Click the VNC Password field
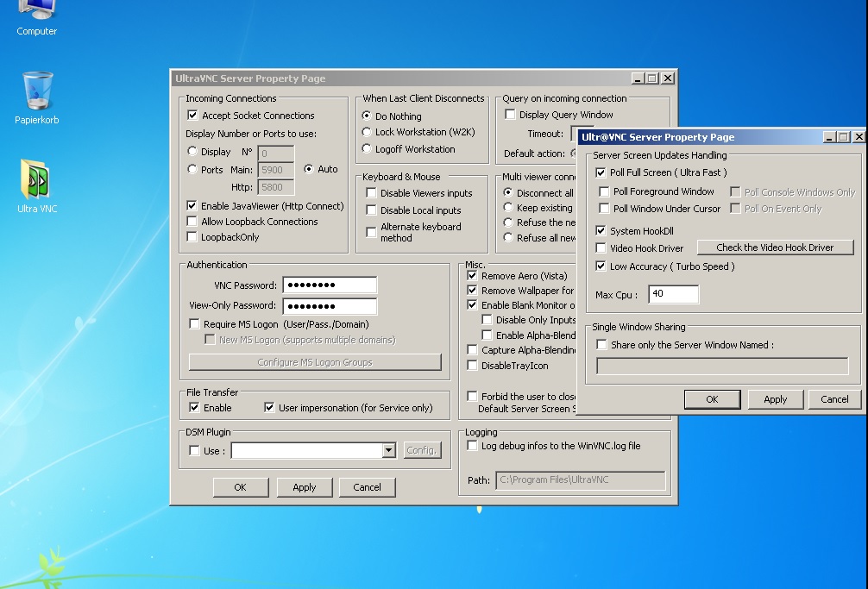The width and height of the screenshot is (868, 589). click(330, 285)
